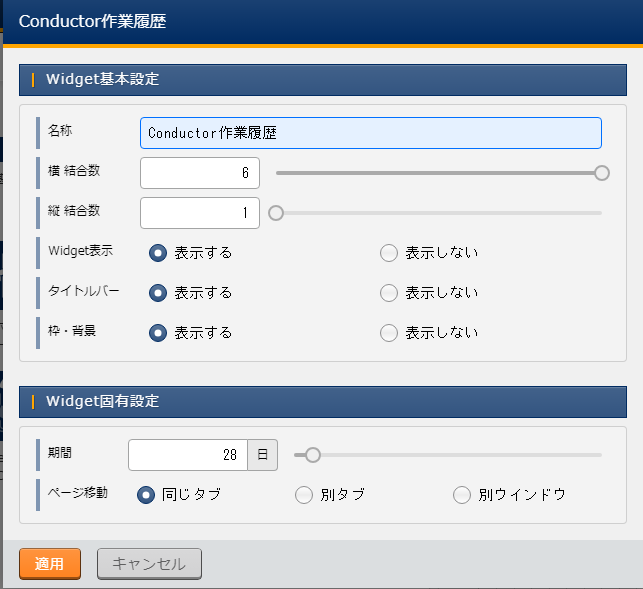Click the 期間 slider handle

[312, 455]
